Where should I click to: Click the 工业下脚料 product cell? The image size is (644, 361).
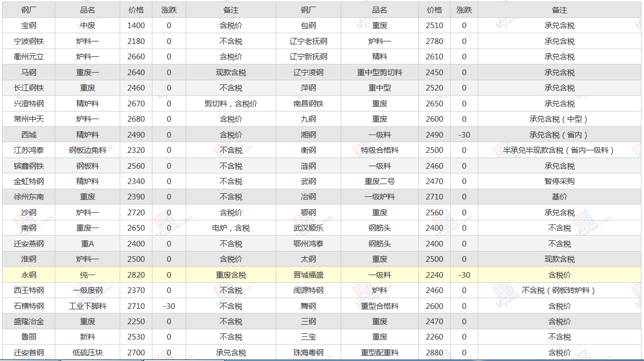87,306
